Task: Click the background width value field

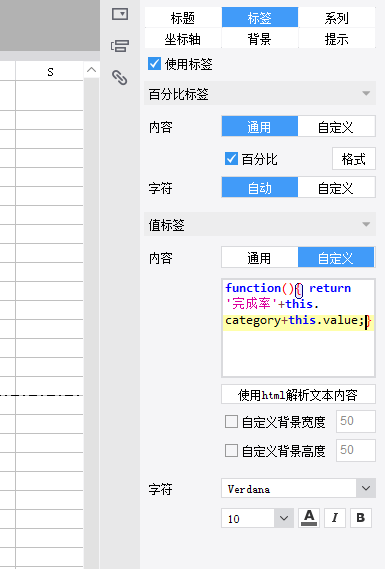Action: (356, 421)
